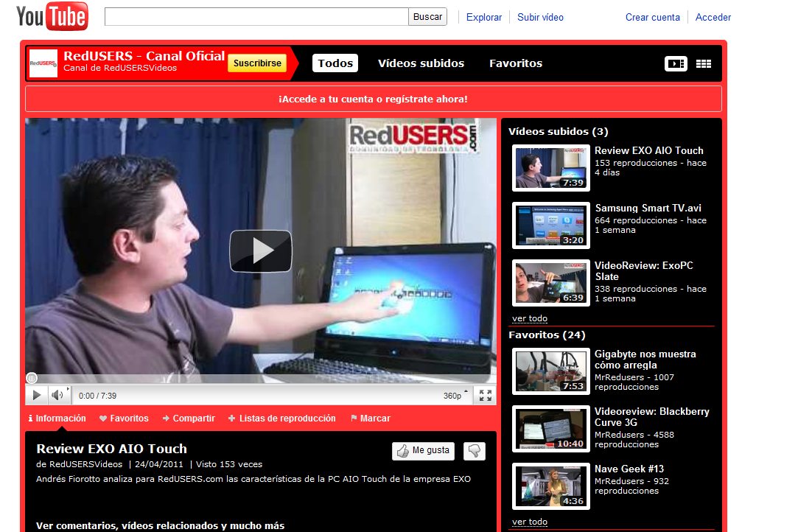Click VideoReview: ExoPC Slate title link

tap(644, 271)
